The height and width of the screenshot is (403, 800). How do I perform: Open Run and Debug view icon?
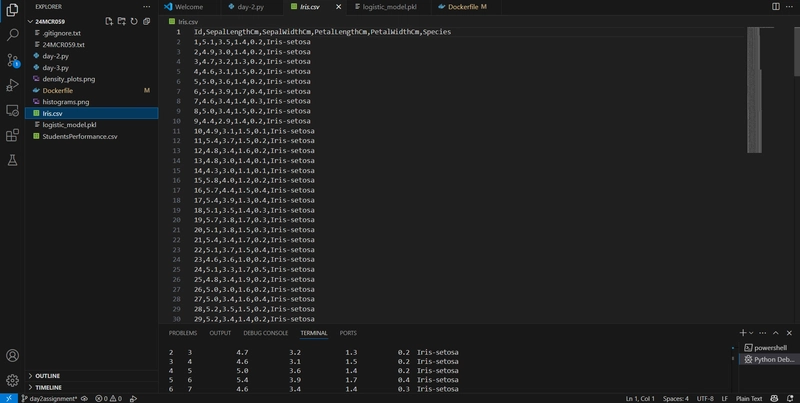pos(12,85)
